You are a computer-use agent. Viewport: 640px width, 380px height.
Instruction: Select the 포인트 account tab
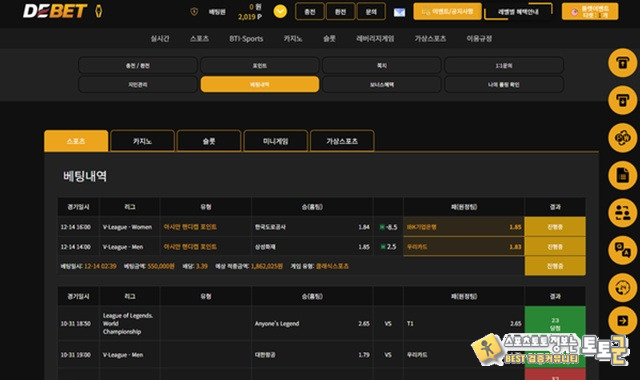point(260,65)
